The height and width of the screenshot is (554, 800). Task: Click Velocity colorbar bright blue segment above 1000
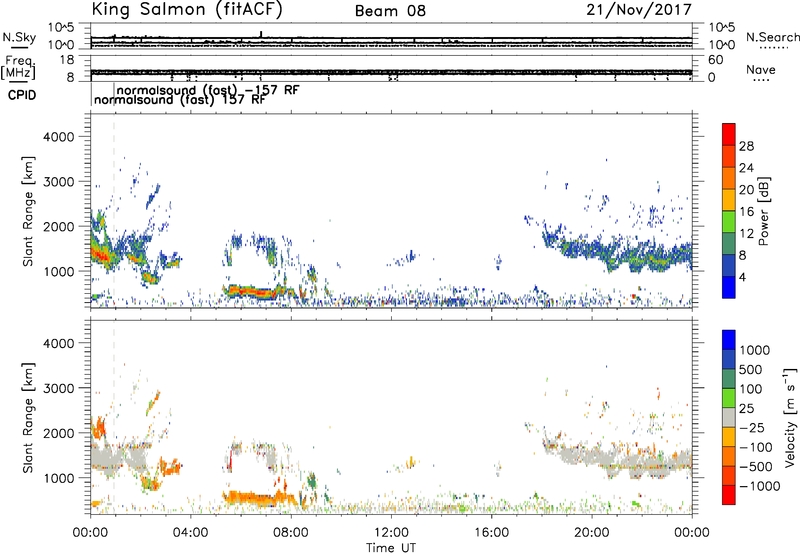pyautogui.click(x=729, y=340)
